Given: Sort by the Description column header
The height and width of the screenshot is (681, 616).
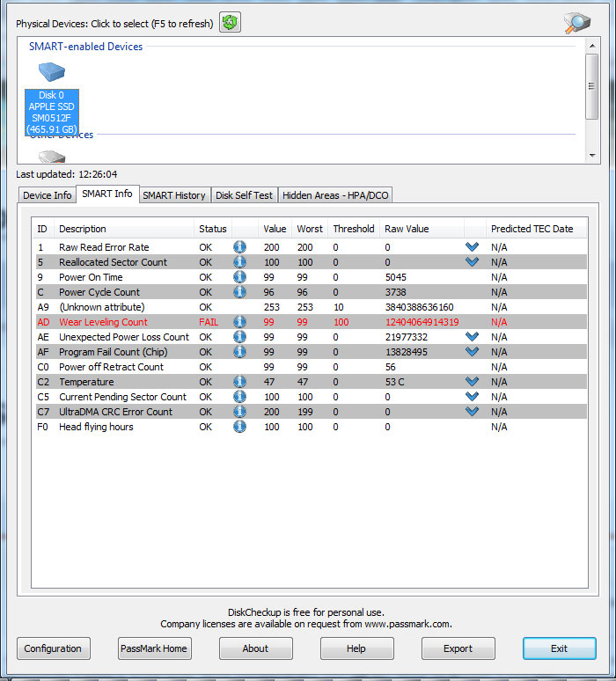Looking at the screenshot, I should pos(124,229).
